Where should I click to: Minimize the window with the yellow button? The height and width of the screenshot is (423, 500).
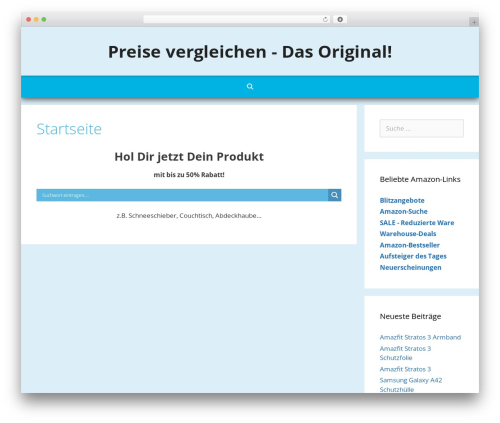(36, 20)
